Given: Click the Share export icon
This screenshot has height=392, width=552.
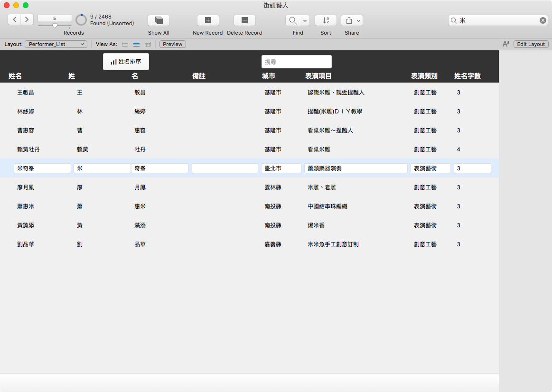Looking at the screenshot, I should [349, 20].
